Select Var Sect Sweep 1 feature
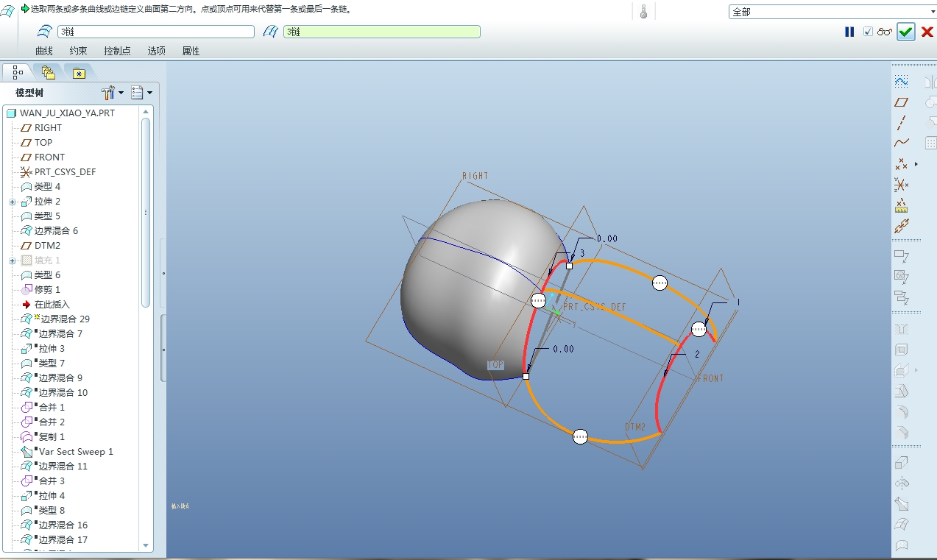Viewport: 937px width, 560px height. pyautogui.click(x=76, y=451)
